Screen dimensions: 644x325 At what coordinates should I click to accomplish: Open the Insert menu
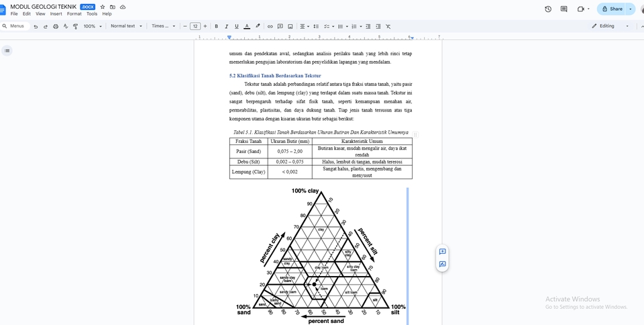click(56, 13)
